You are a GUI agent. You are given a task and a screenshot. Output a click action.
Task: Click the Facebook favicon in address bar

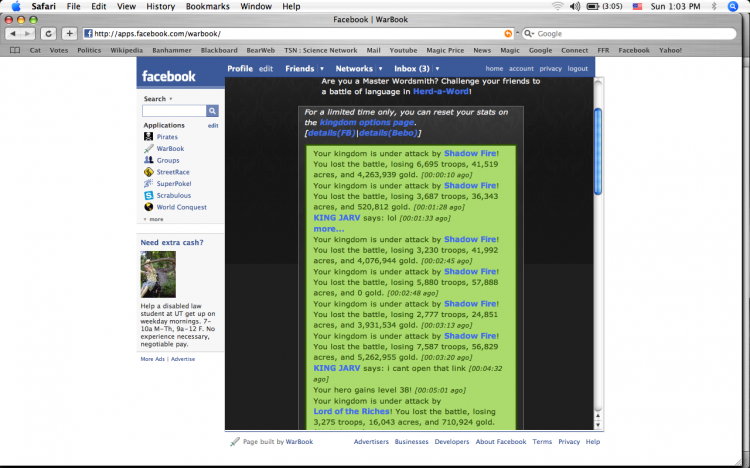[x=88, y=33]
